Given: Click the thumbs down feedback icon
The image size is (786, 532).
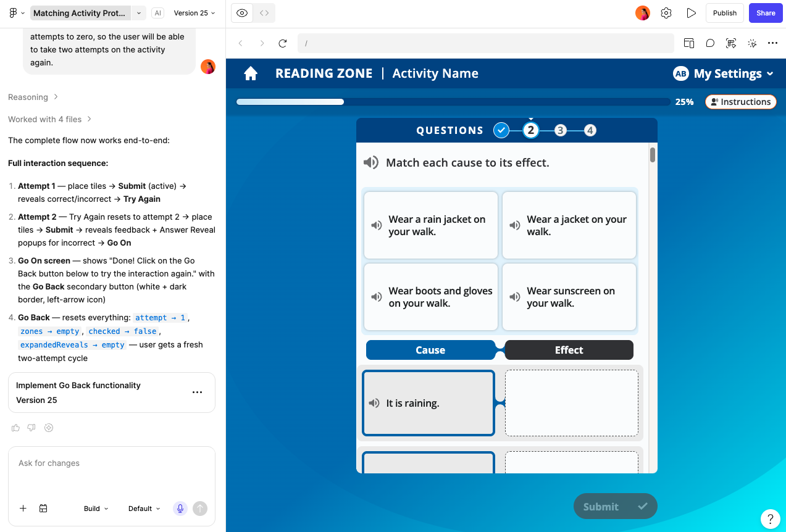Looking at the screenshot, I should tap(32, 428).
